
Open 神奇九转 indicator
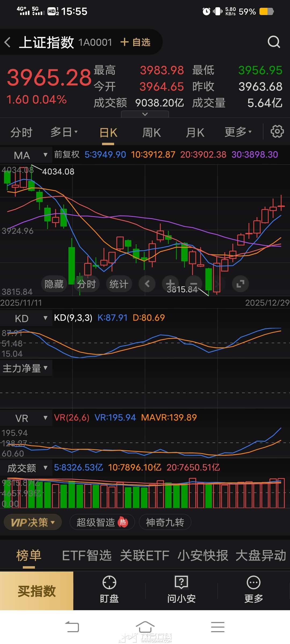click(165, 522)
